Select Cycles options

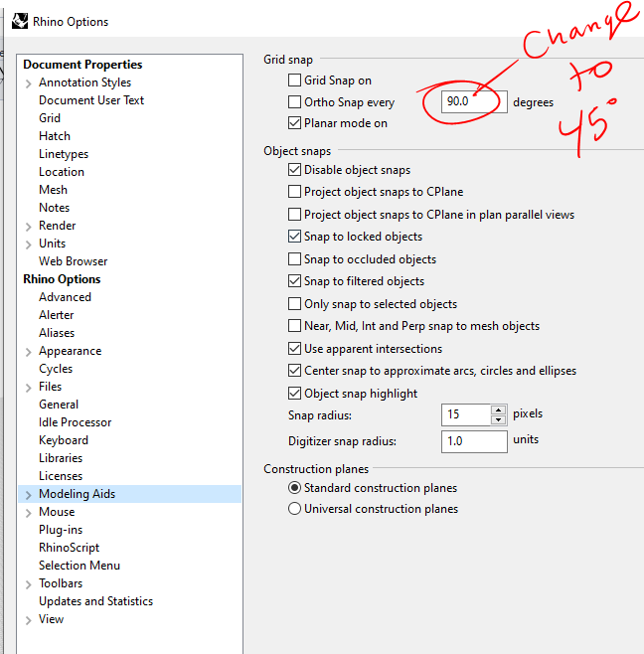click(x=56, y=369)
